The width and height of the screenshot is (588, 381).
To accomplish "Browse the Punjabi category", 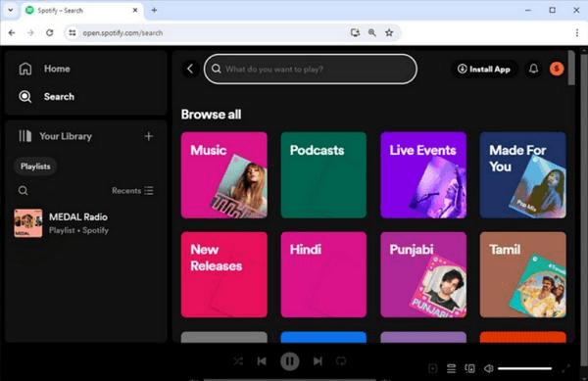I will click(x=423, y=274).
